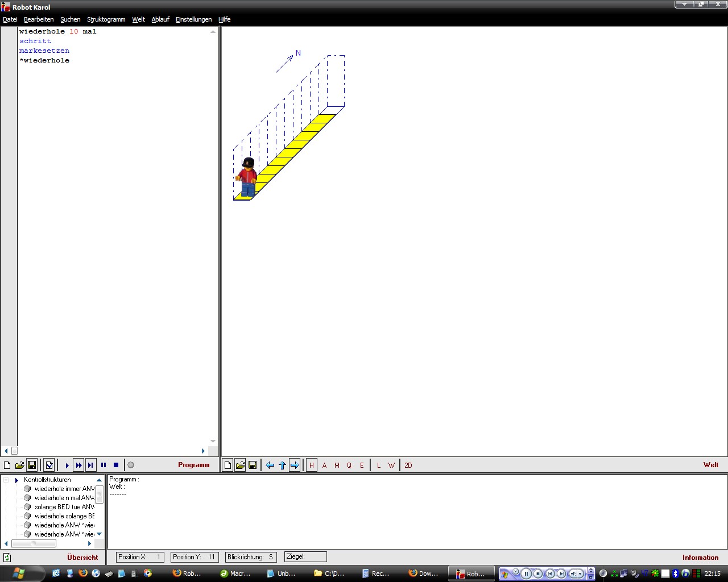Open the Bearbeiten menu

39,19
